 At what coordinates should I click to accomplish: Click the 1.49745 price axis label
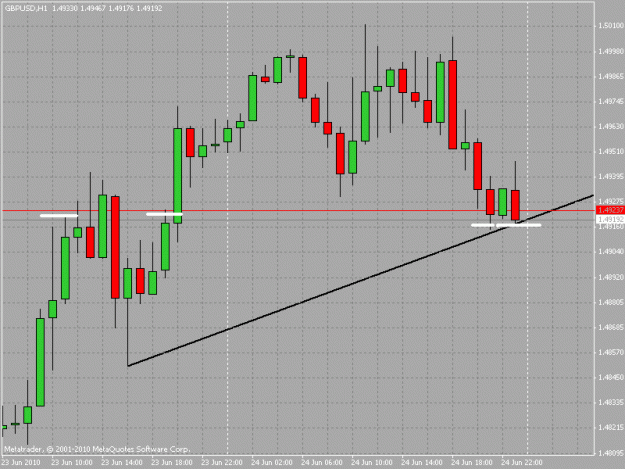[611, 102]
